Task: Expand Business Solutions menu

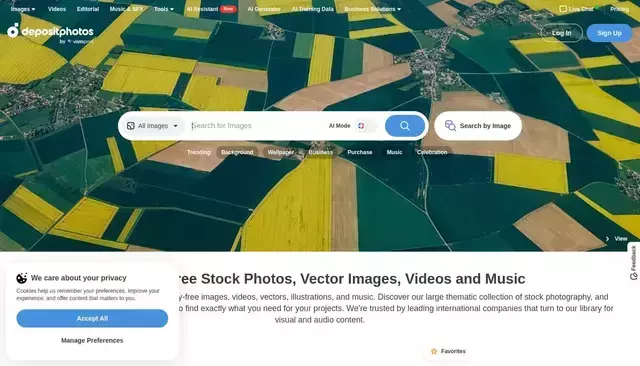Action: point(372,9)
